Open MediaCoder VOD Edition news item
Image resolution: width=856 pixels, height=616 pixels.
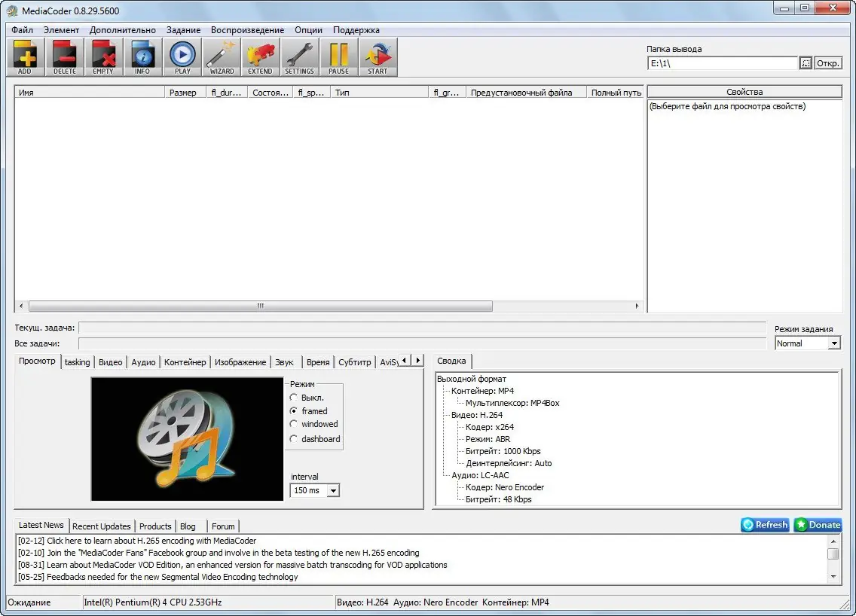click(232, 565)
